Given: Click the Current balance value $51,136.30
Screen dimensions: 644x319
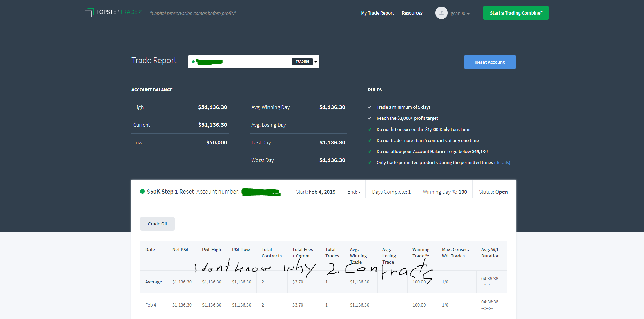Looking at the screenshot, I should click(212, 125).
